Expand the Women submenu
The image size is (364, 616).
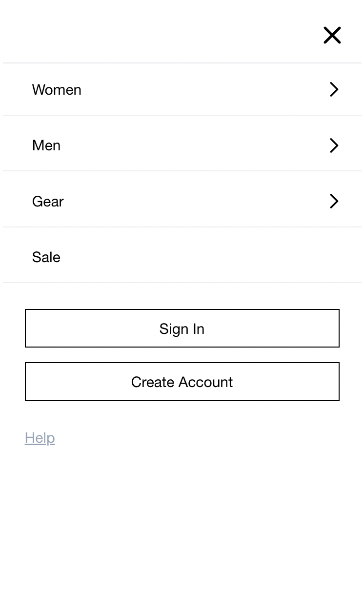[x=334, y=89]
